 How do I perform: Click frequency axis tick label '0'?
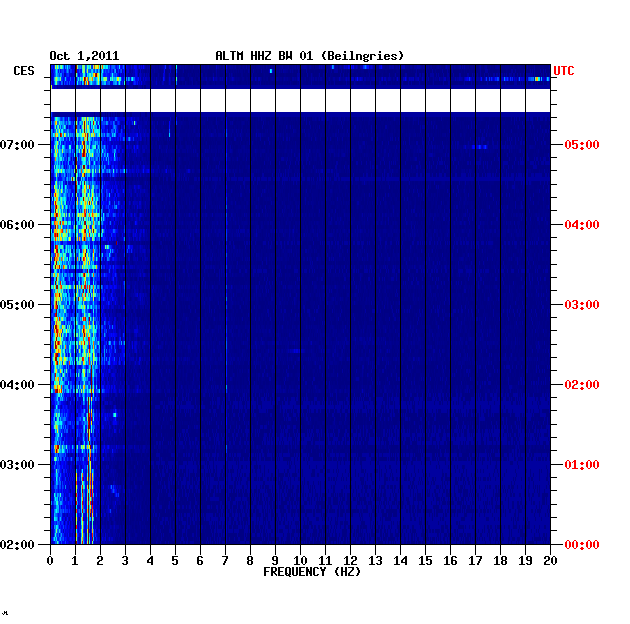[50, 561]
